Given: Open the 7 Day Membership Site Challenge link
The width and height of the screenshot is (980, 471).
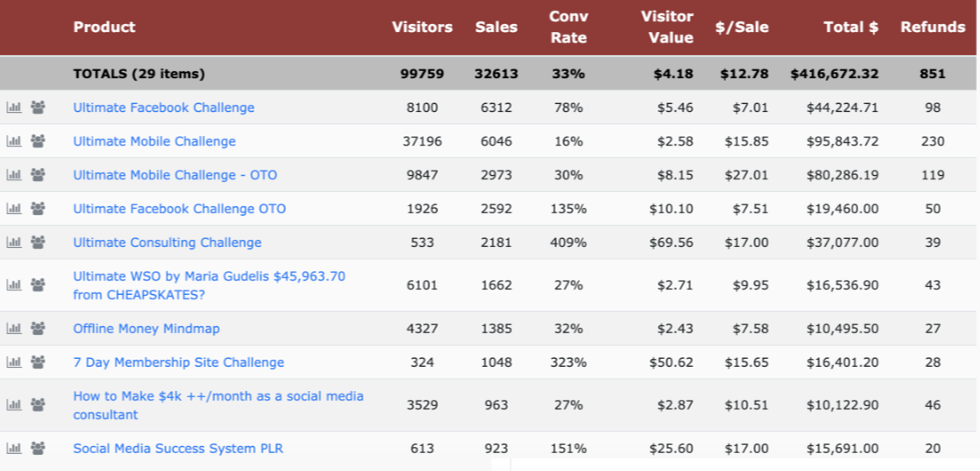Looking at the screenshot, I should coord(179,362).
